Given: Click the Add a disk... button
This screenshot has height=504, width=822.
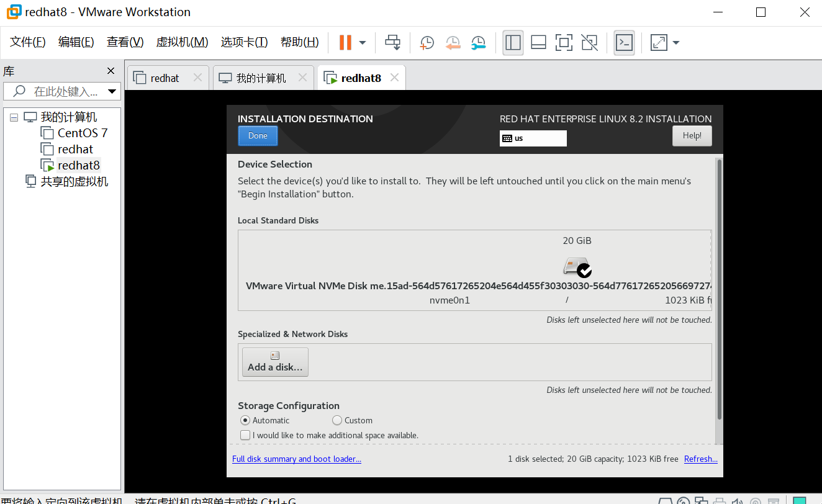Looking at the screenshot, I should (275, 362).
